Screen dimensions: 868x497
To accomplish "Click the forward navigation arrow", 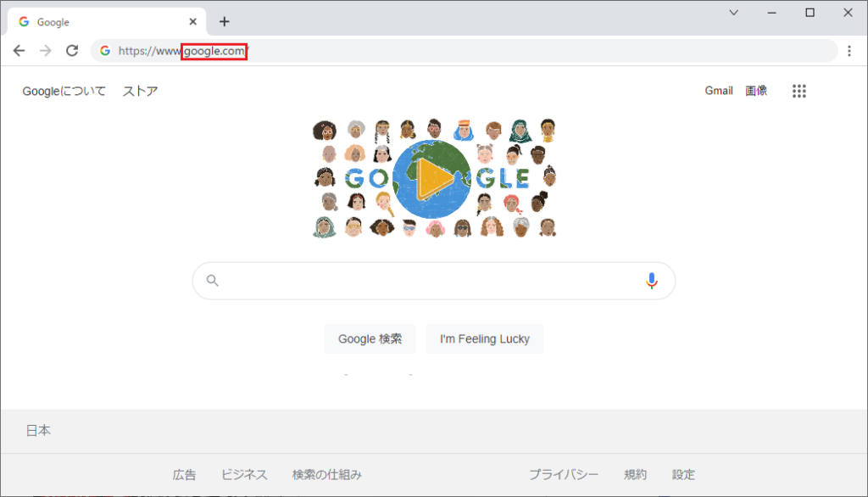I will [x=46, y=51].
